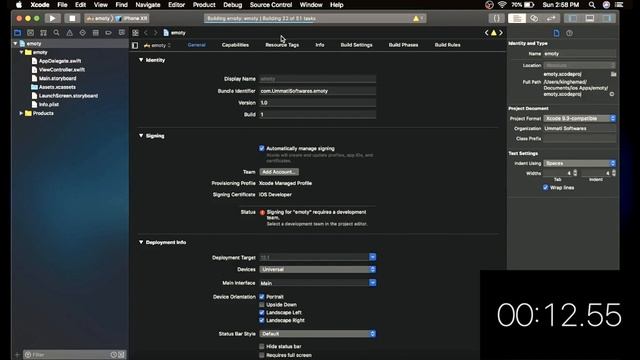Toggle Automatically manage signing

262,148
